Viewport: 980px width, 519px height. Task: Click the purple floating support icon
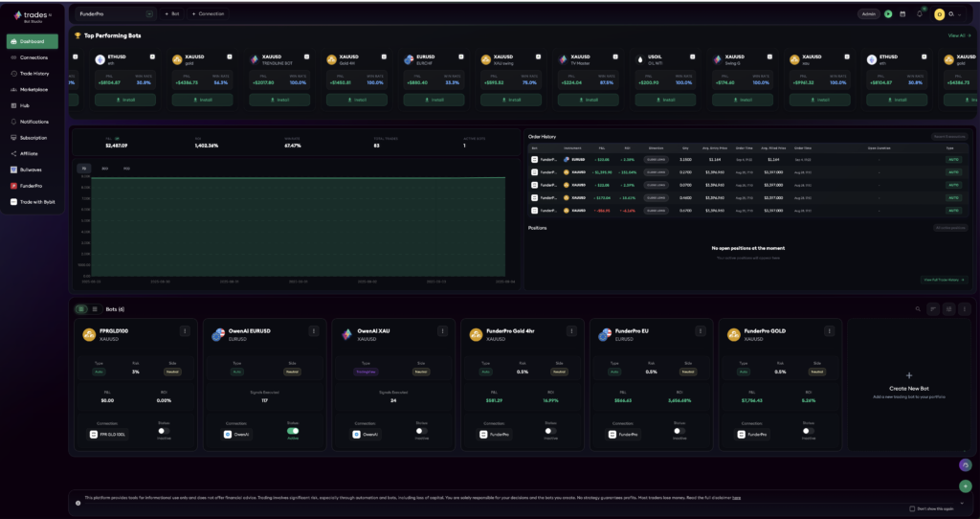coord(966,465)
